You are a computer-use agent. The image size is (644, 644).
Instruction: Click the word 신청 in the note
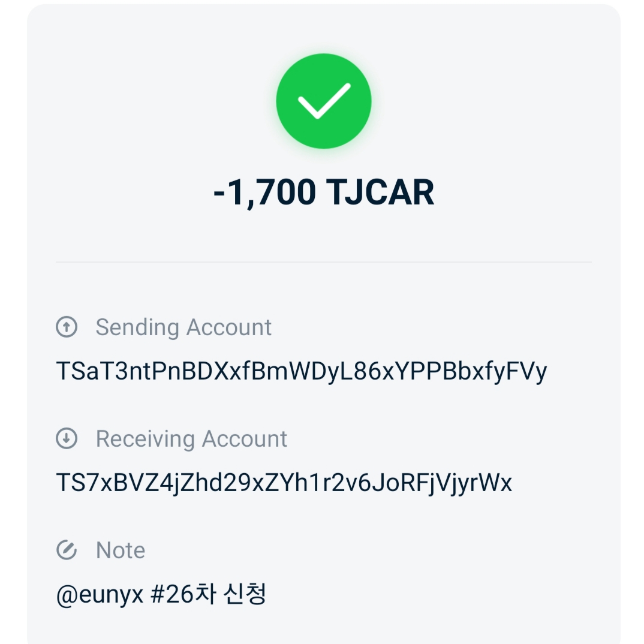(245, 594)
